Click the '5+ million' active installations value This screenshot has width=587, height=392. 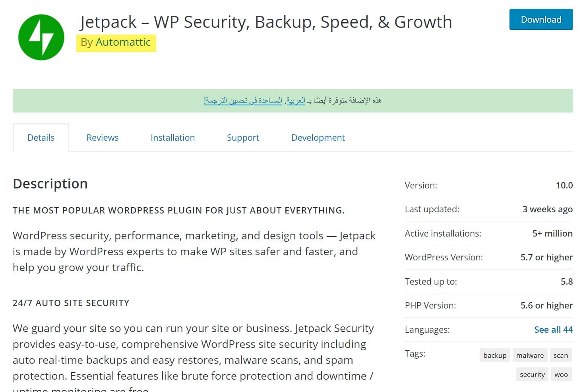click(552, 233)
